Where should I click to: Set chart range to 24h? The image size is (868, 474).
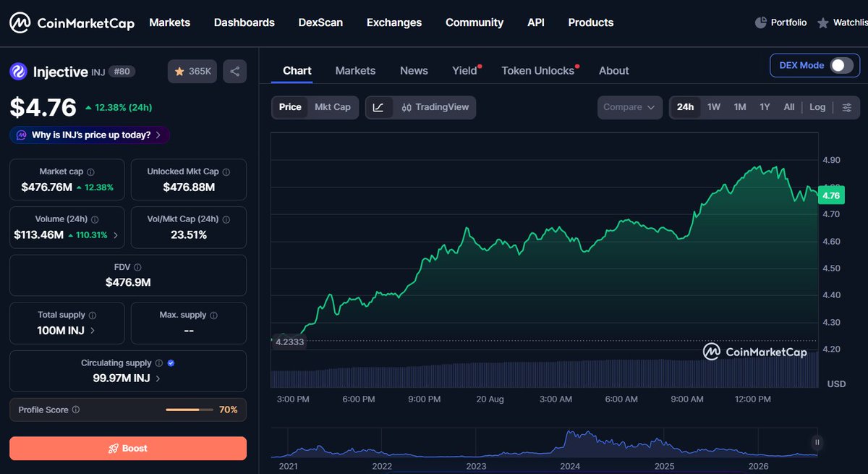click(685, 107)
